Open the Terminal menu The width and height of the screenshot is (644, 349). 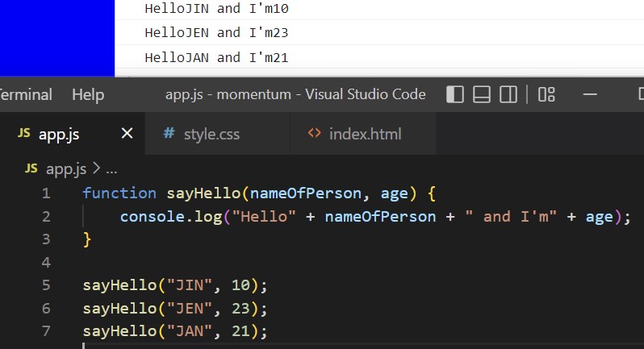(26, 95)
